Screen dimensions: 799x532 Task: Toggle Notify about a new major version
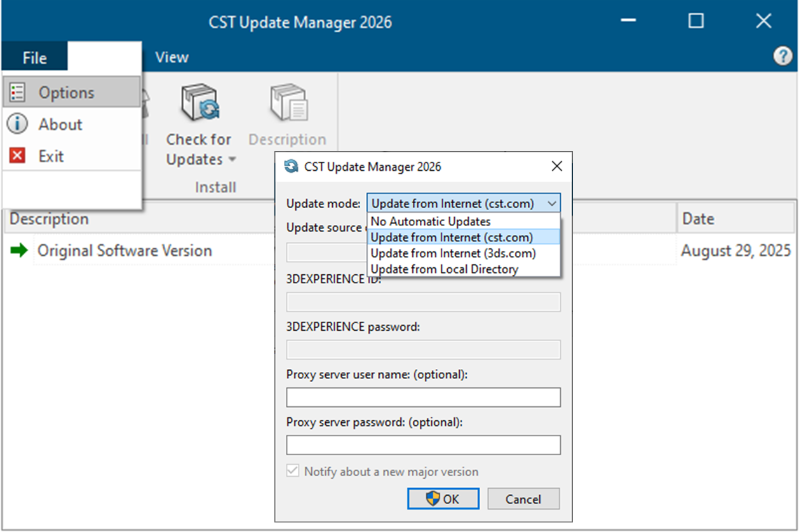point(293,472)
